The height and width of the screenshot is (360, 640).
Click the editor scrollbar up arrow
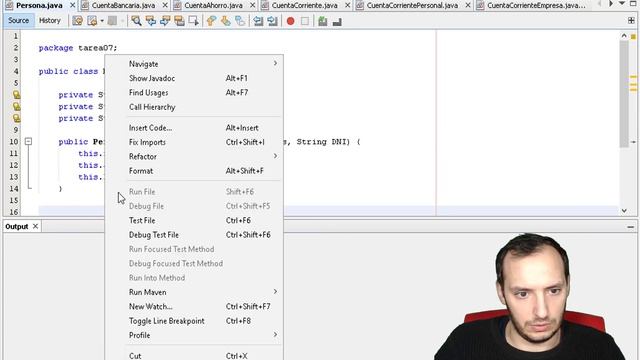(624, 36)
